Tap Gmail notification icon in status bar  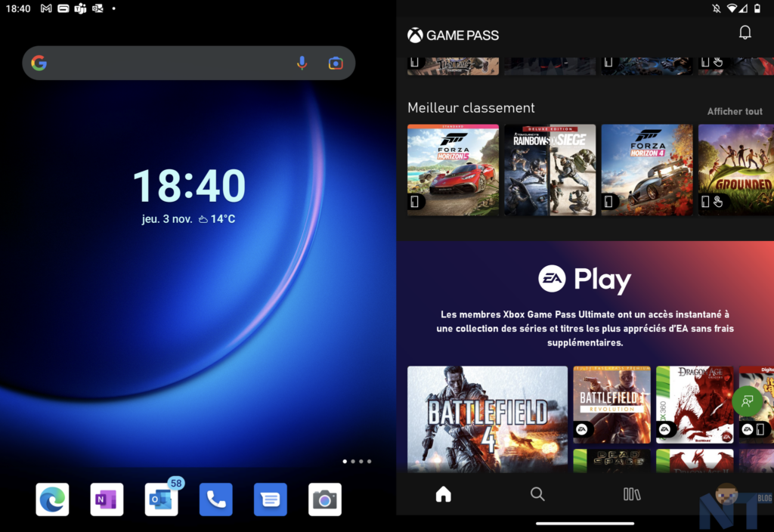[x=46, y=8]
